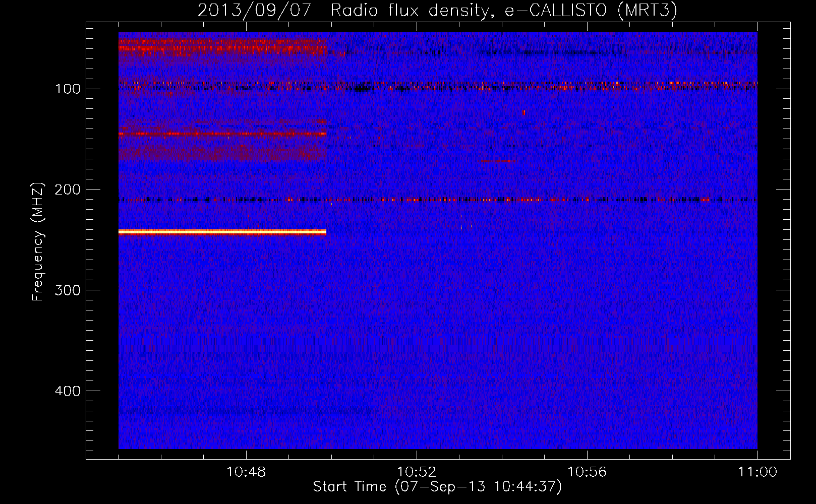Click the 'Frequency (MHZ)' y-axis label
816x504 pixels.
[38, 242]
